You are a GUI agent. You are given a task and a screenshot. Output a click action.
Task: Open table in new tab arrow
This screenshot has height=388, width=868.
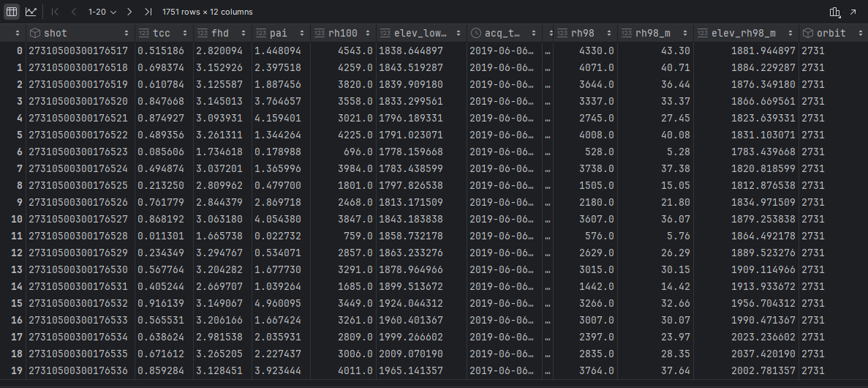tap(853, 12)
